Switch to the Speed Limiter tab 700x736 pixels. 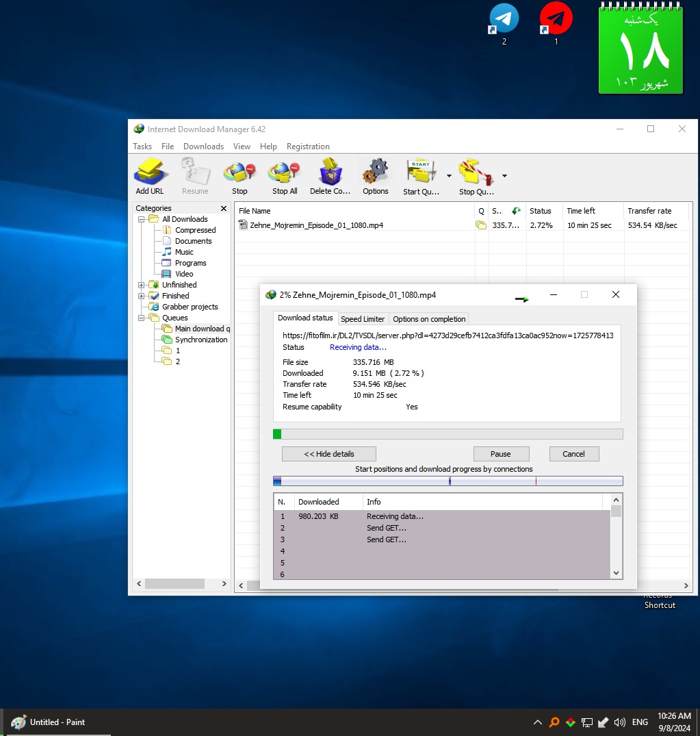[x=363, y=319]
